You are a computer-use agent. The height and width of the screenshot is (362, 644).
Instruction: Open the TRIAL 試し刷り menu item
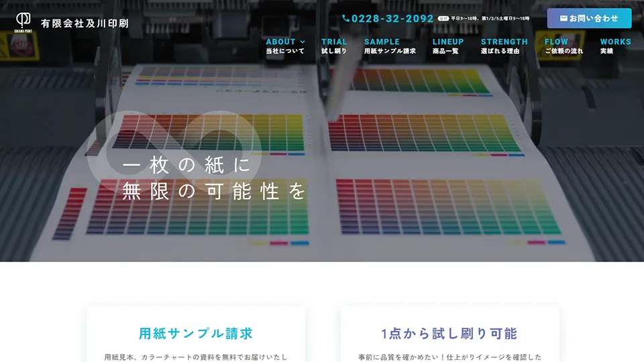click(334, 46)
